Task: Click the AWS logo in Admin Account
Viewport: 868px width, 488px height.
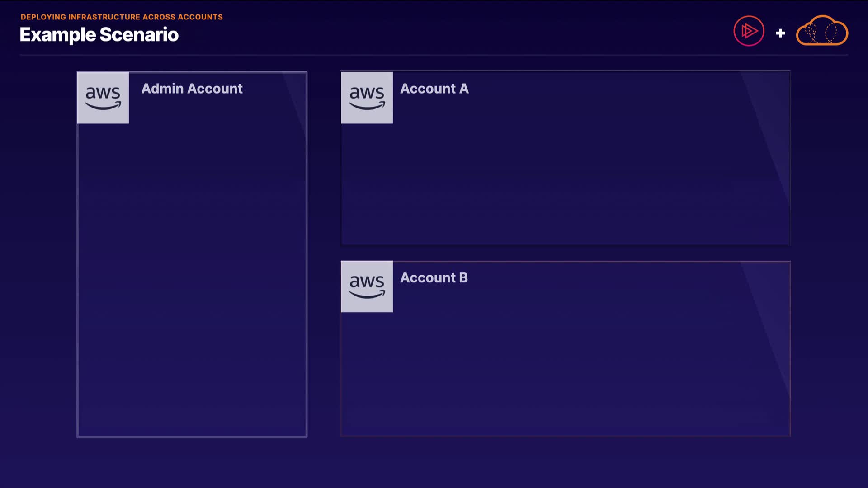Action: [103, 97]
